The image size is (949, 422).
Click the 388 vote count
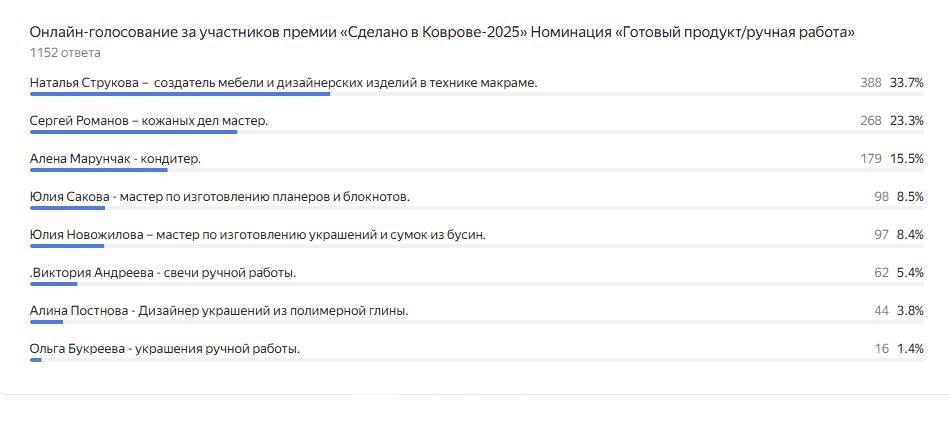[871, 83]
